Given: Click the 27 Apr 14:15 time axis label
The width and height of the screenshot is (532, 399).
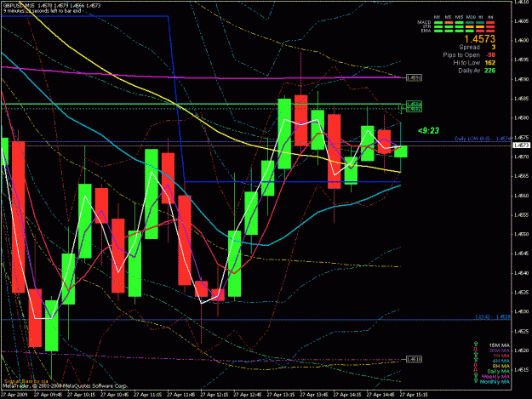Looking at the screenshot, I should click(347, 395).
